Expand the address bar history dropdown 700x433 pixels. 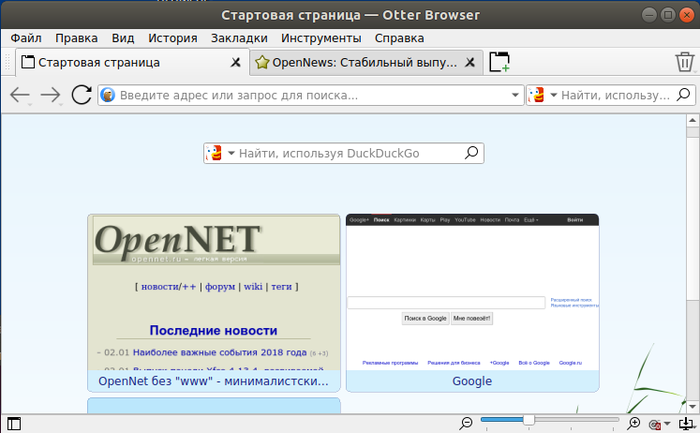[515, 95]
